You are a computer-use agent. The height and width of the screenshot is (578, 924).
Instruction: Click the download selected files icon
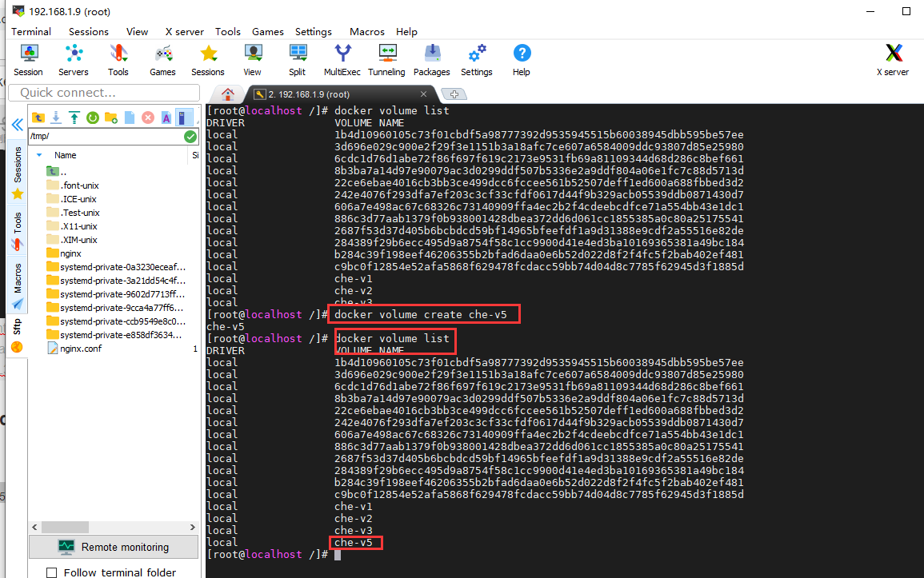pos(56,118)
